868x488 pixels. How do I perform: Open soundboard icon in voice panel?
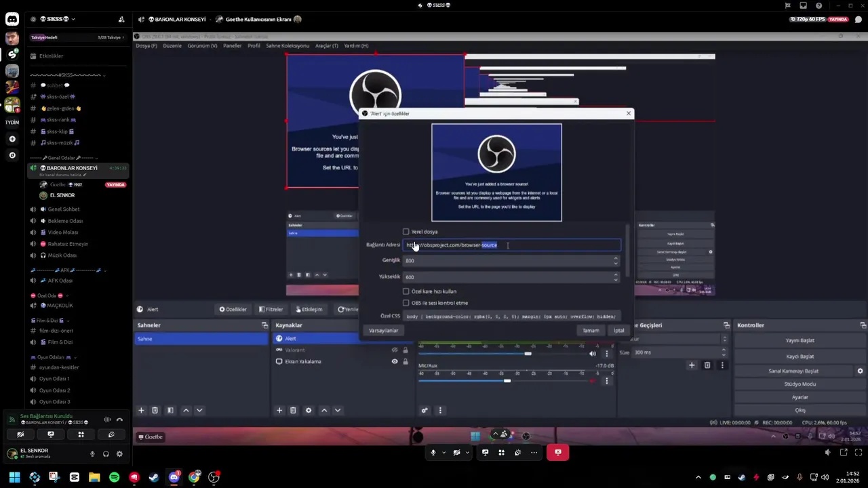click(111, 434)
